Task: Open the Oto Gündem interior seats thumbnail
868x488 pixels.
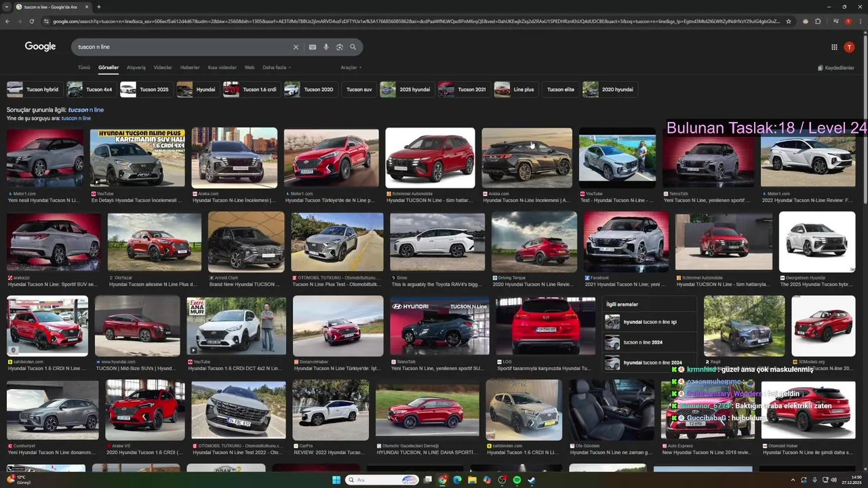Action: point(611,409)
